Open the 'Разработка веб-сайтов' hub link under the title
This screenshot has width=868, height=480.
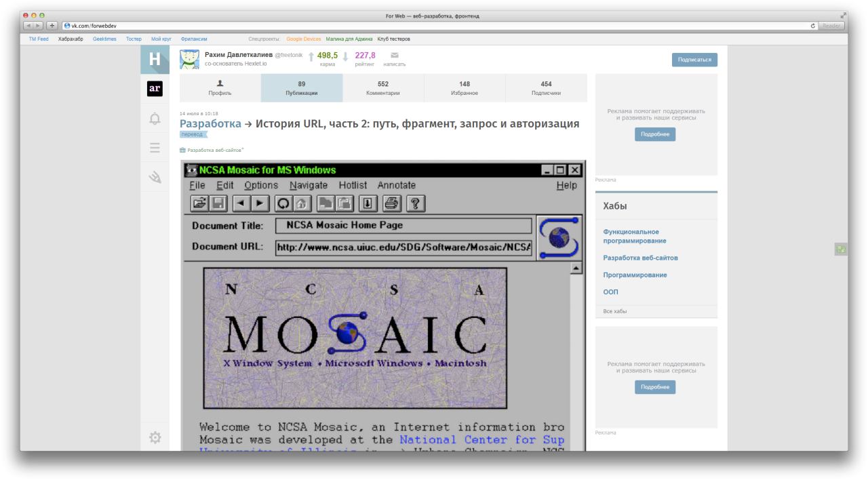pyautogui.click(x=214, y=150)
